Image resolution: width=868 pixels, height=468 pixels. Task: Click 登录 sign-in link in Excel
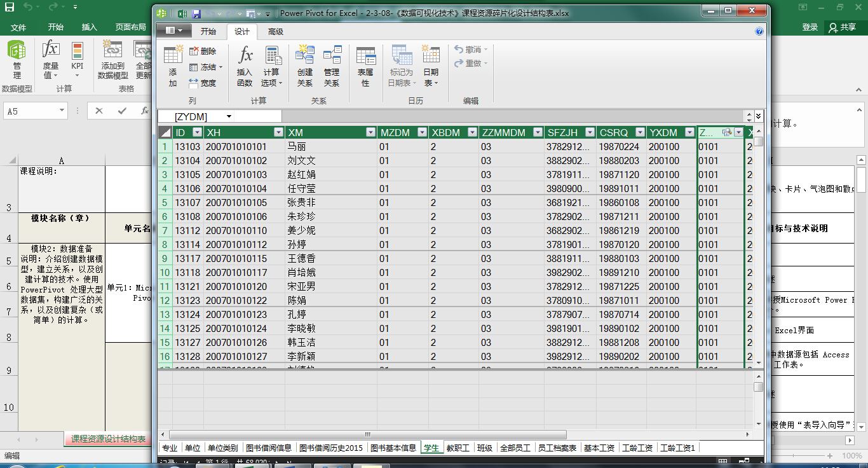tap(810, 27)
